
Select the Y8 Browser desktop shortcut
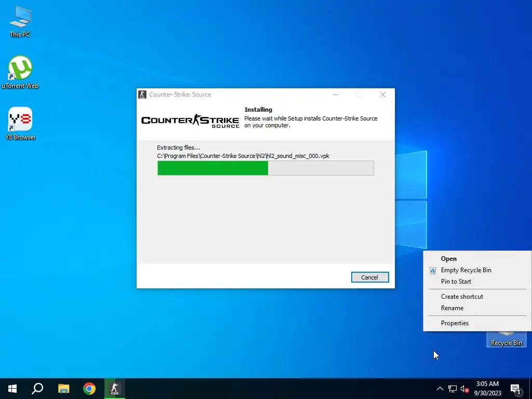pos(20,124)
